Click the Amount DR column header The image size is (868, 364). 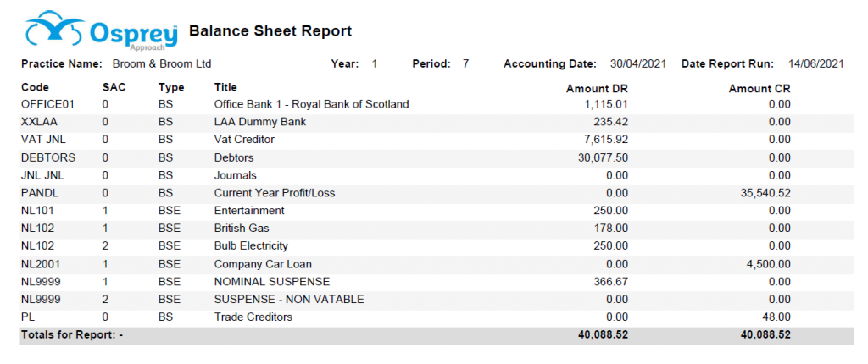[x=597, y=89]
